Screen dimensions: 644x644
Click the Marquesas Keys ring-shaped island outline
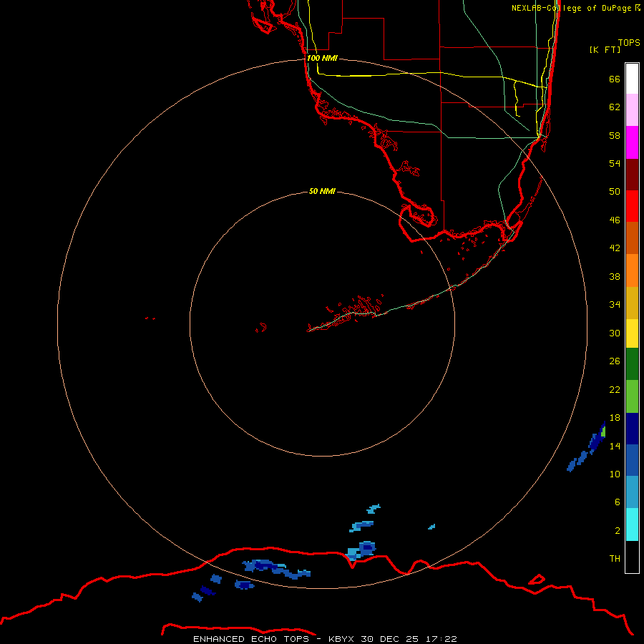pyautogui.click(x=260, y=328)
